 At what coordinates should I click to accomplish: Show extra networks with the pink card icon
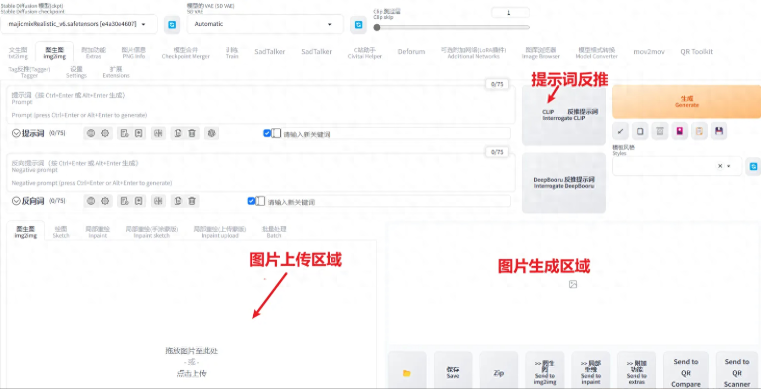679,131
